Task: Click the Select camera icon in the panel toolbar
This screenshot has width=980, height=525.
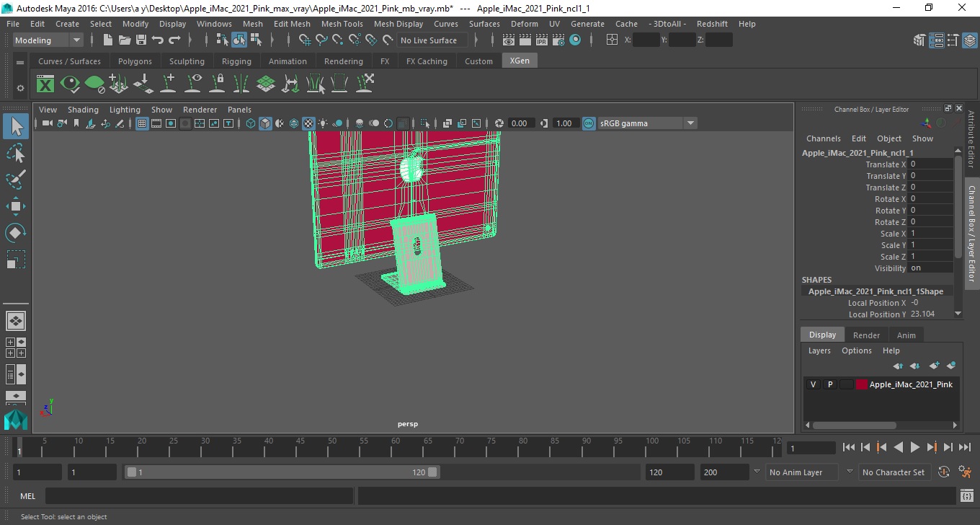Action: [47, 123]
